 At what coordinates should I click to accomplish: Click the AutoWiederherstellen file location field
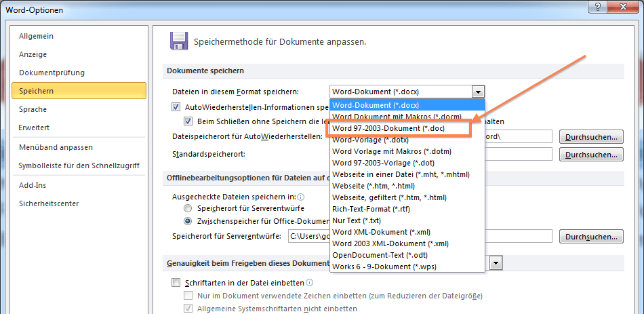pyautogui.click(x=519, y=136)
